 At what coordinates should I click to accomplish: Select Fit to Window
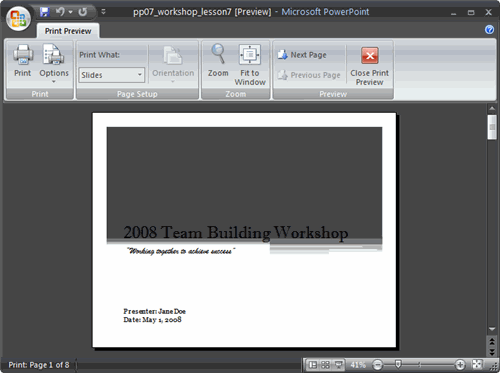[x=250, y=64]
